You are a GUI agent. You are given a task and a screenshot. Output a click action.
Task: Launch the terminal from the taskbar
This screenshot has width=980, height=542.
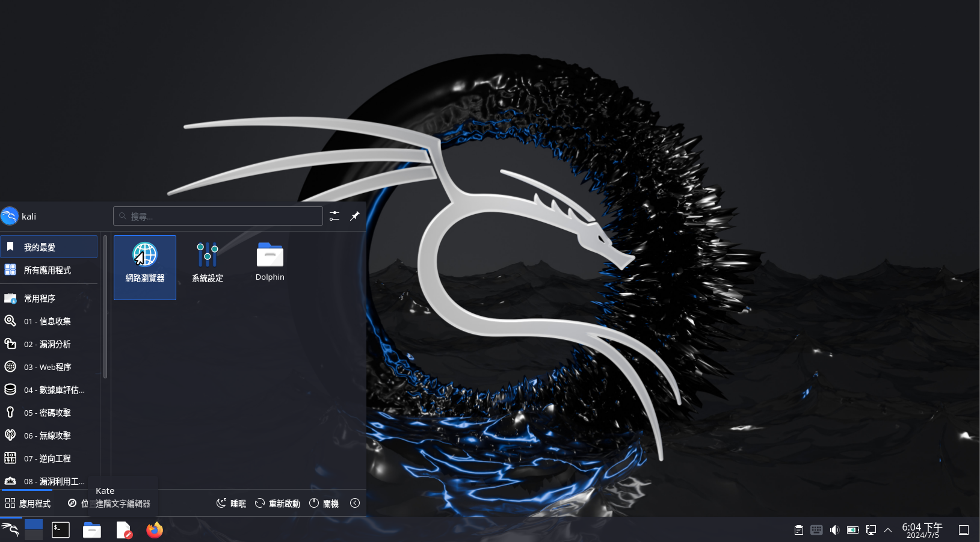[61, 529]
